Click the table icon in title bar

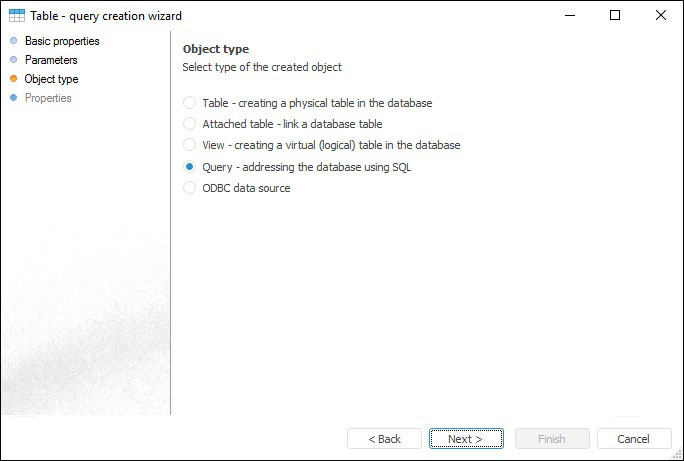pyautogui.click(x=16, y=16)
